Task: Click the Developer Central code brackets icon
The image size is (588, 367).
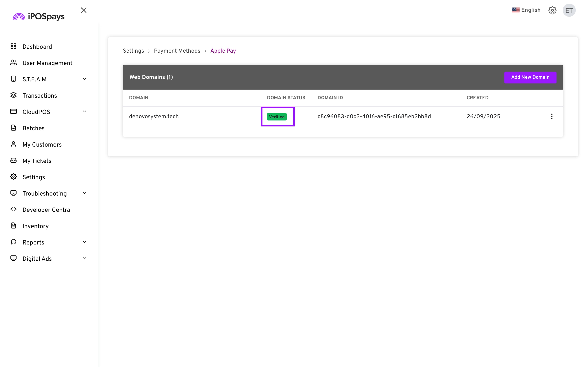Action: (x=13, y=209)
